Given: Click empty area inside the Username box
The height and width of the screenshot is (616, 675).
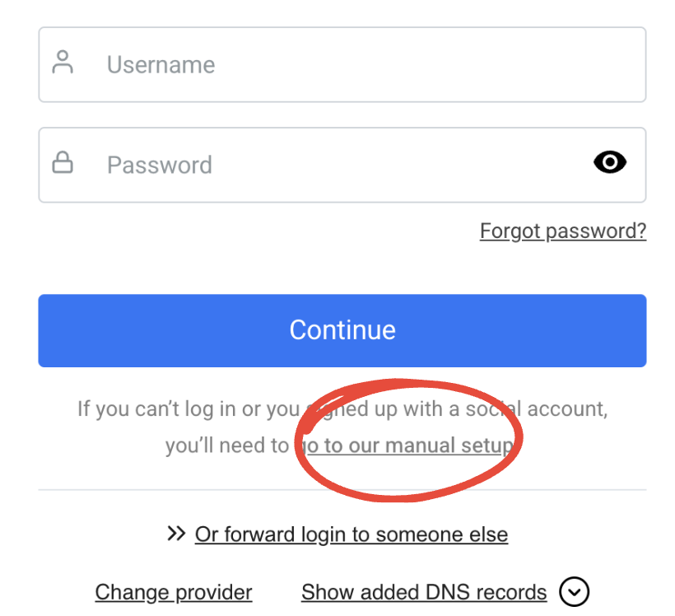Looking at the screenshot, I should click(431, 64).
